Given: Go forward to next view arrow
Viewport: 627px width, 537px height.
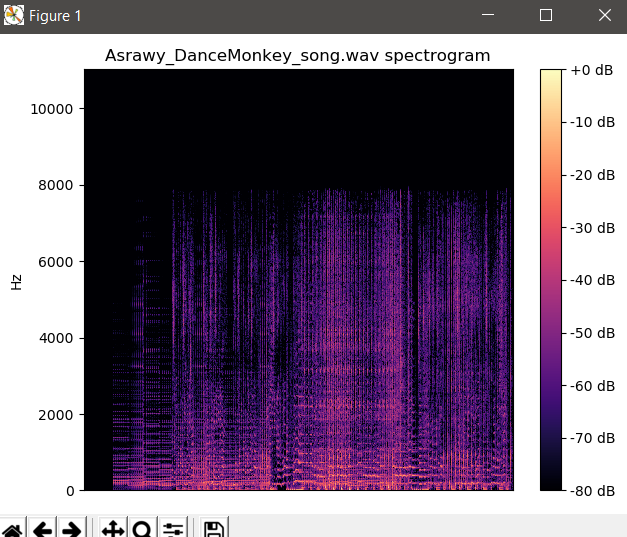Looking at the screenshot, I should 72,529.
